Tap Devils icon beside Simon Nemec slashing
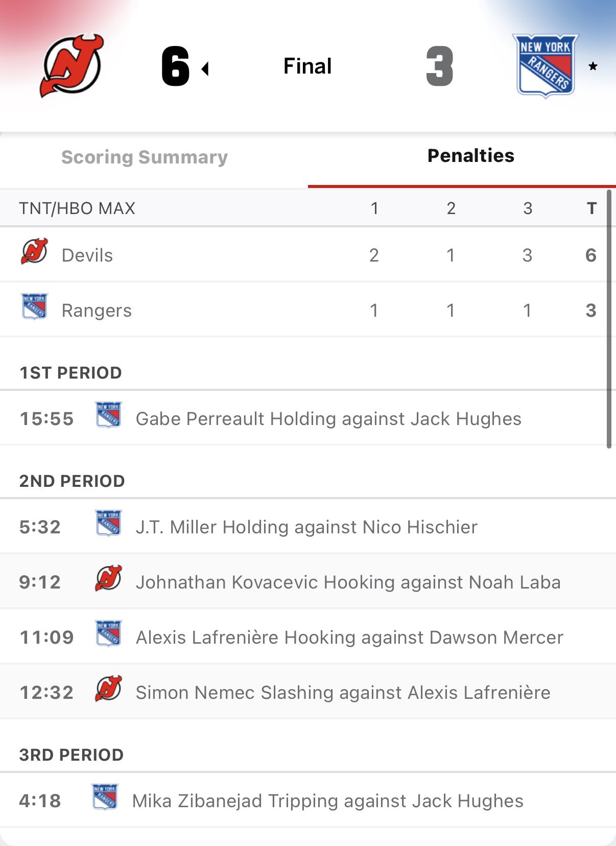Image resolution: width=616 pixels, height=846 pixels. coord(108,689)
